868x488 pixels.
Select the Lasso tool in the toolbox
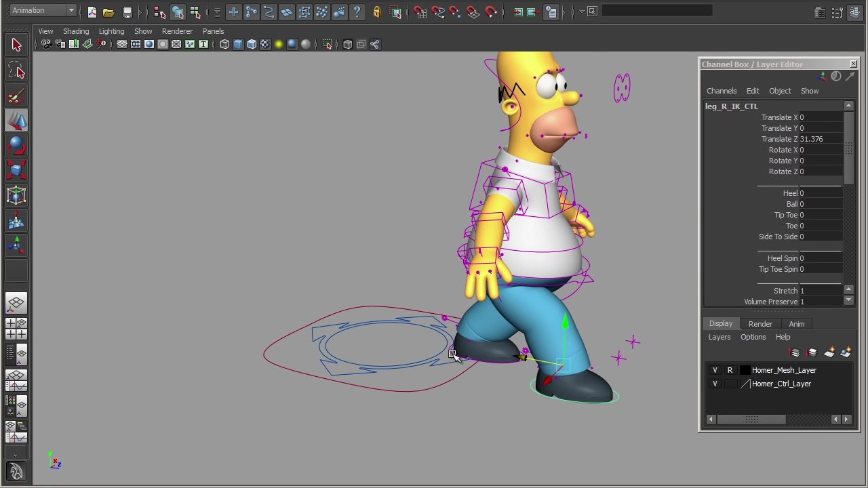[16, 71]
